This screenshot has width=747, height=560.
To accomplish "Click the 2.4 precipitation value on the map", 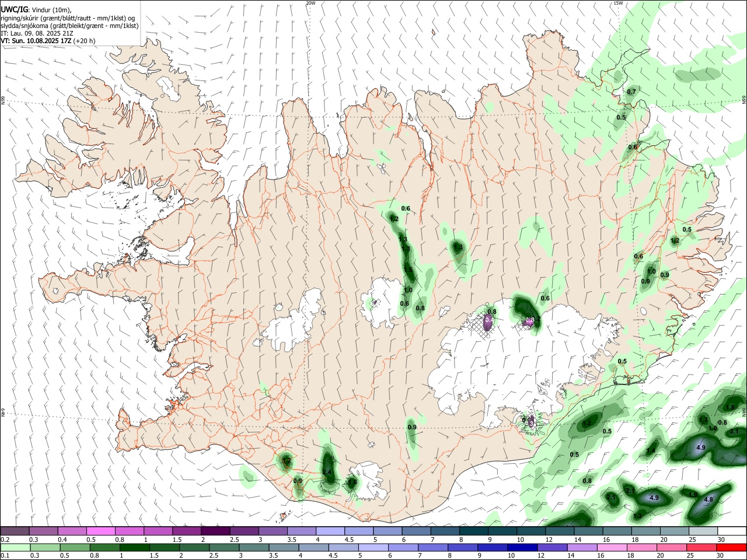I will click(327, 472).
